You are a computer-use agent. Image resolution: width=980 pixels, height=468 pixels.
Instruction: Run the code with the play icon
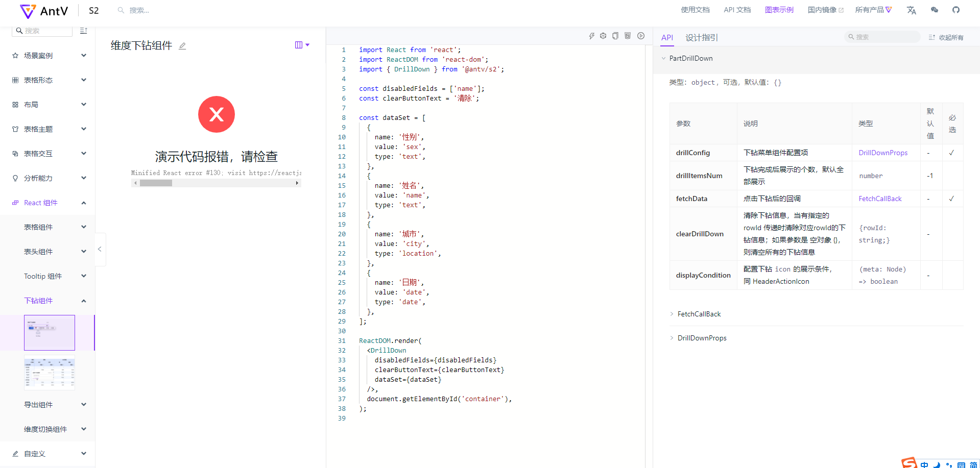click(x=641, y=36)
